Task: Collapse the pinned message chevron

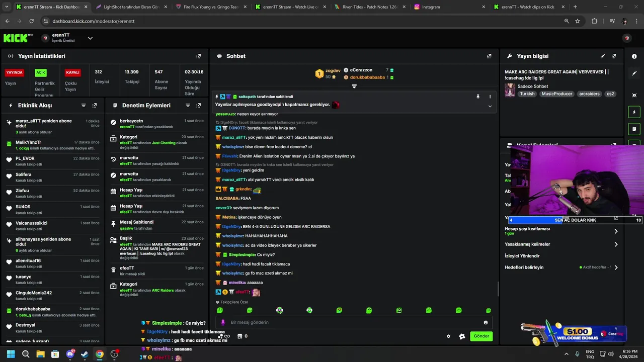Action: (x=490, y=106)
